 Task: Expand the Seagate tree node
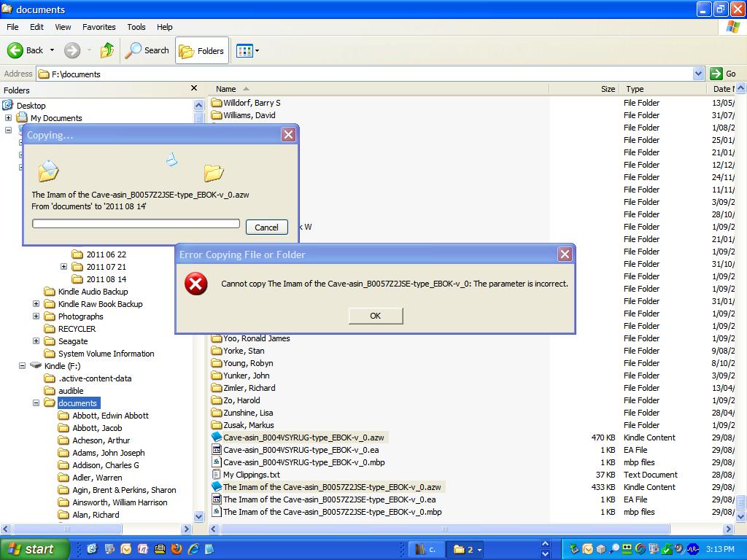tap(36, 341)
